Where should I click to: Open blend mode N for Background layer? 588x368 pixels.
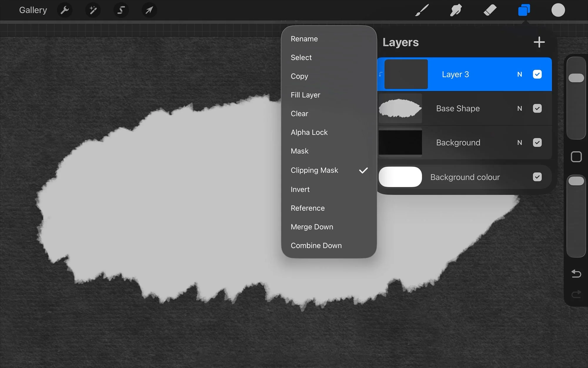click(x=519, y=143)
